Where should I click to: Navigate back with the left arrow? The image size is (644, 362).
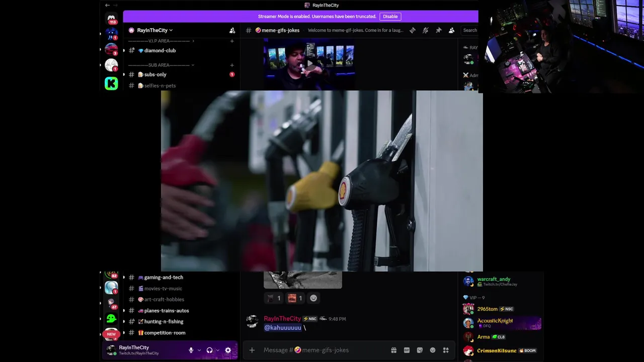coord(107,5)
